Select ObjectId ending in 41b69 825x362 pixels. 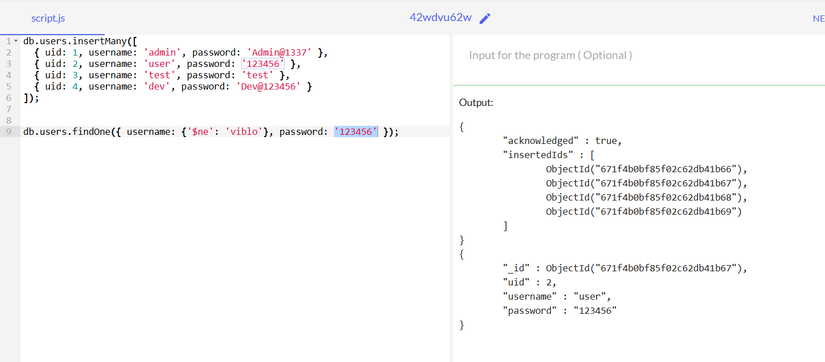pos(644,212)
